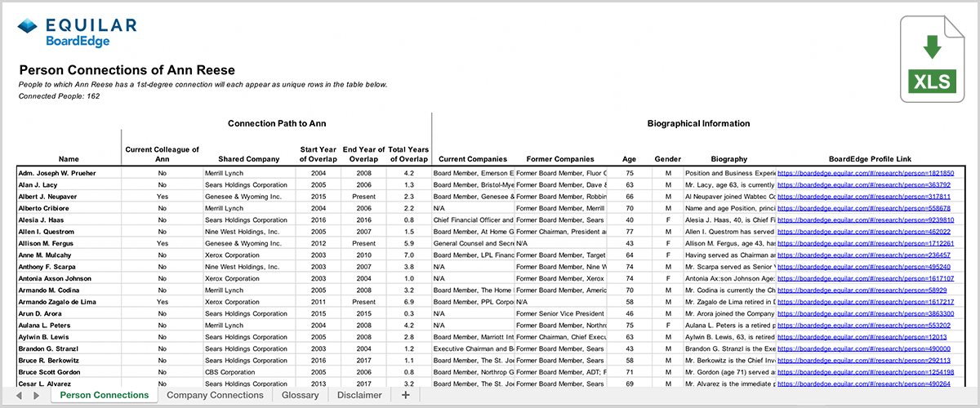Open profile link ending person=490000

(864, 348)
